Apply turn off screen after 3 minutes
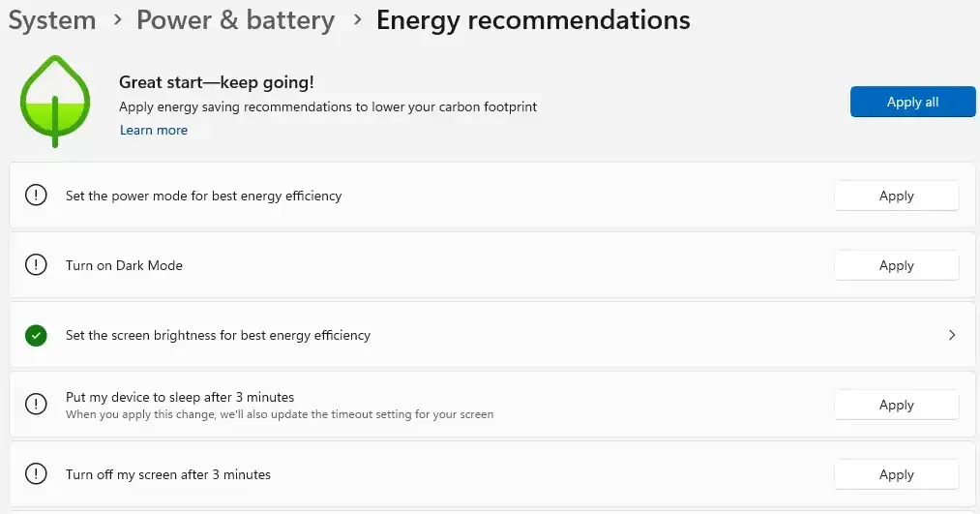 pos(896,474)
